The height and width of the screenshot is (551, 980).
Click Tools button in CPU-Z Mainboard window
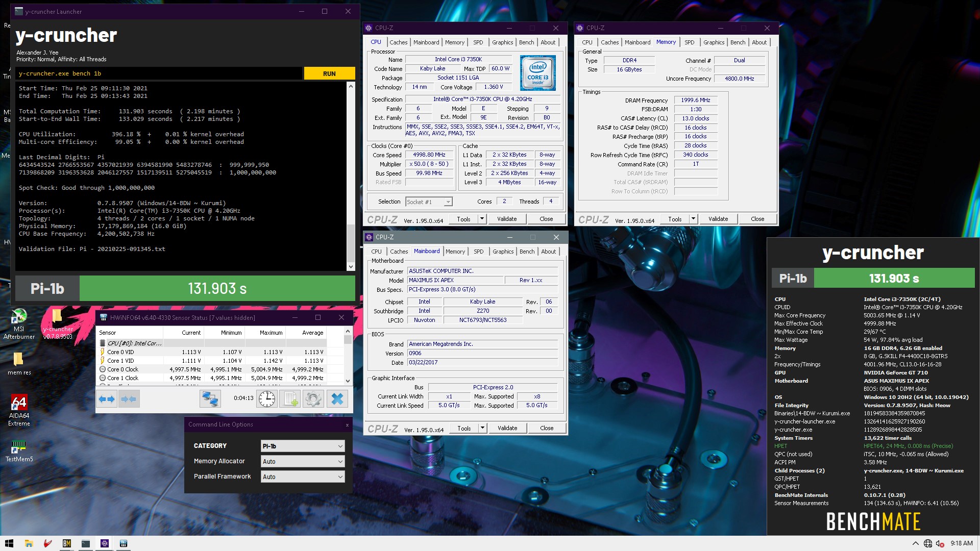464,428
